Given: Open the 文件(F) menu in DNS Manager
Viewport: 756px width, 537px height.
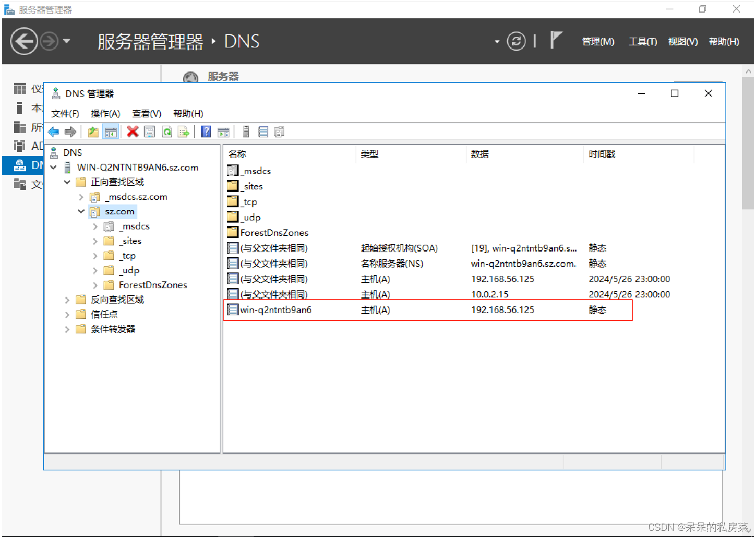Looking at the screenshot, I should tap(65, 114).
